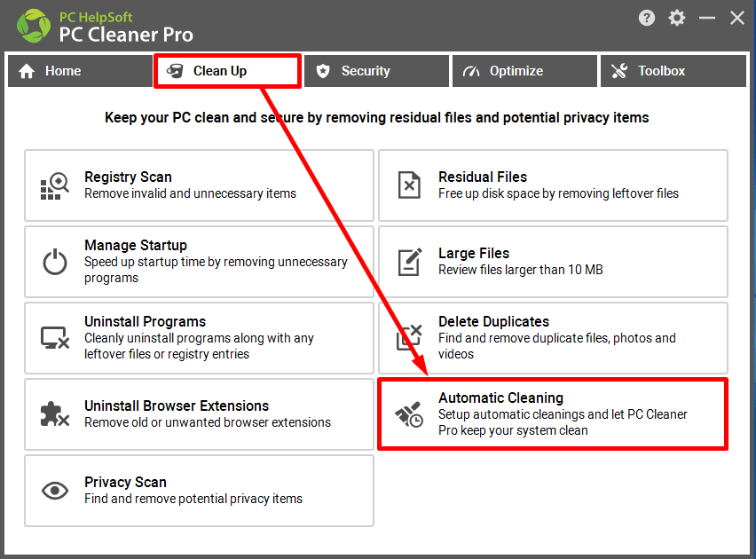Switch to the Home tab

80,71
